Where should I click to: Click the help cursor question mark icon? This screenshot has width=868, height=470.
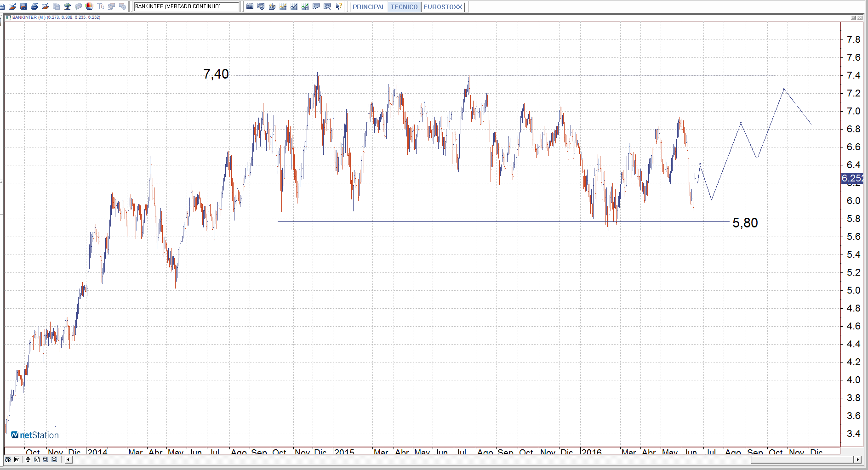(339, 6)
